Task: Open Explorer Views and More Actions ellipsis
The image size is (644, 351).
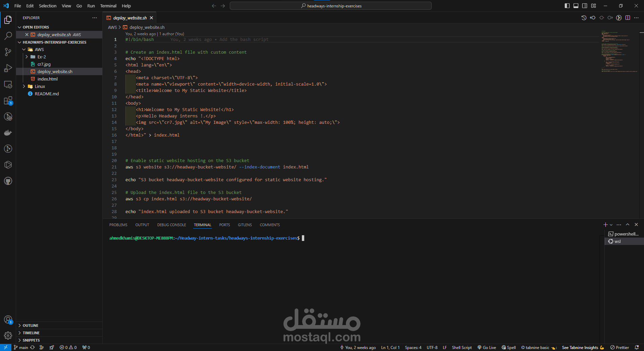Action: pyautogui.click(x=95, y=18)
